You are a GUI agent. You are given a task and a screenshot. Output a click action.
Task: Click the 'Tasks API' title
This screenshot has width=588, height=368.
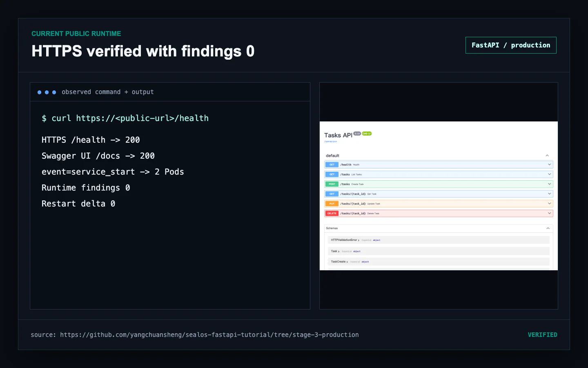click(338, 135)
